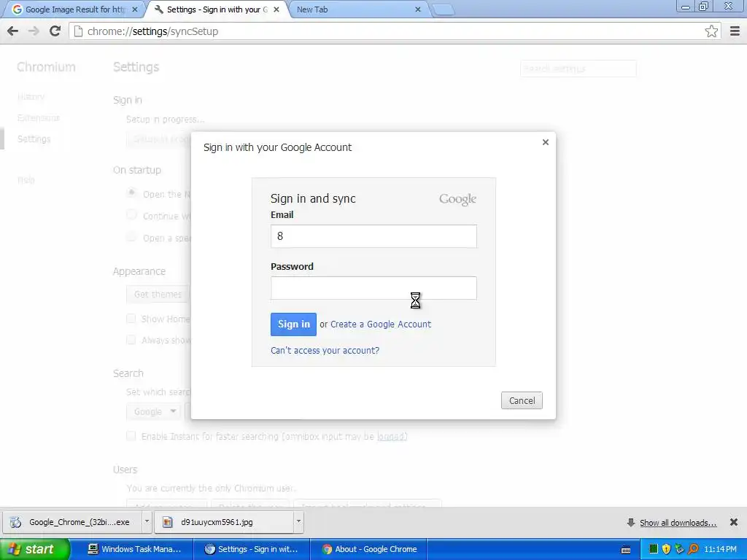Click the green tray icon next to the shield
Screen dimensions: 747x560
654,549
